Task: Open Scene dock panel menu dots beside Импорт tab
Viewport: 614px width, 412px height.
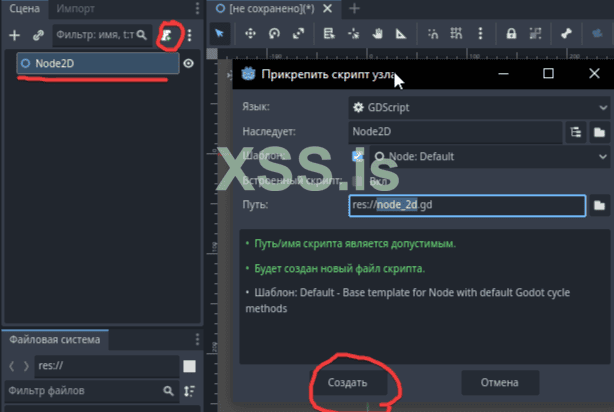Action: 197,8
